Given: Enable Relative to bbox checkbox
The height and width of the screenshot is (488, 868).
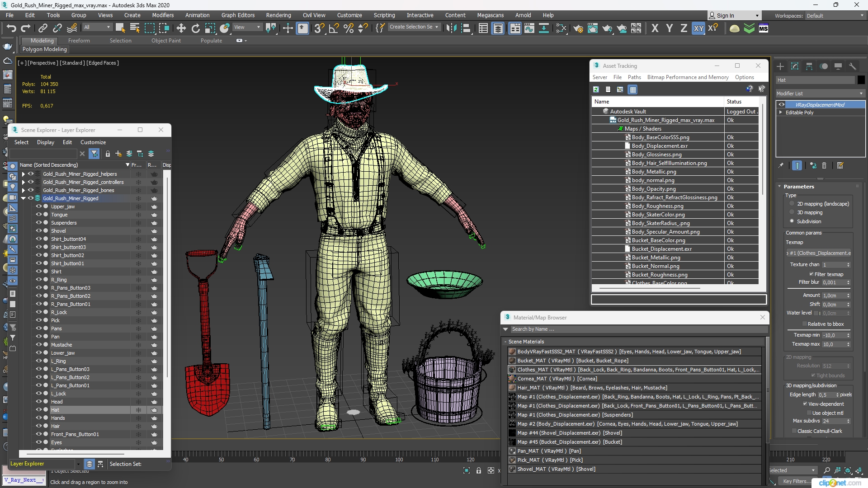Looking at the screenshot, I should pos(805,324).
